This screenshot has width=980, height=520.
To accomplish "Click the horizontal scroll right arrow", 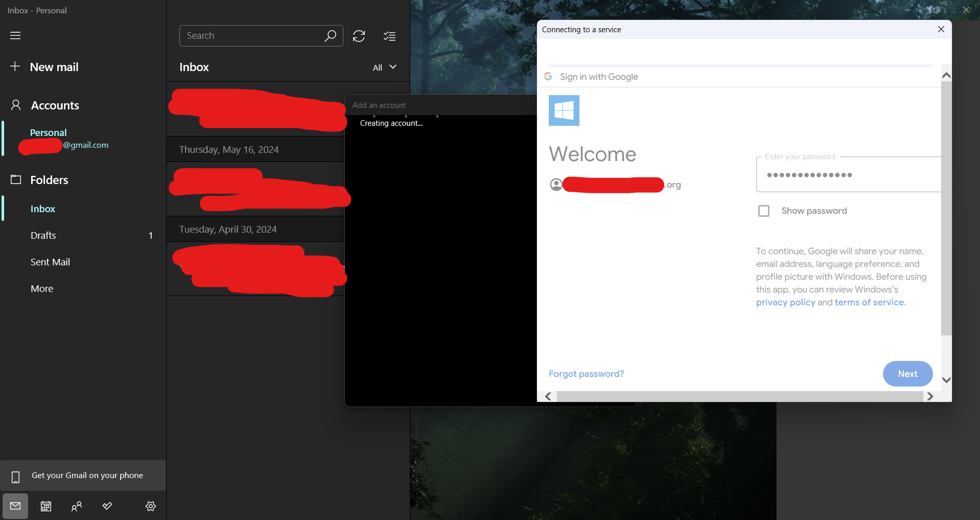I will click(930, 396).
